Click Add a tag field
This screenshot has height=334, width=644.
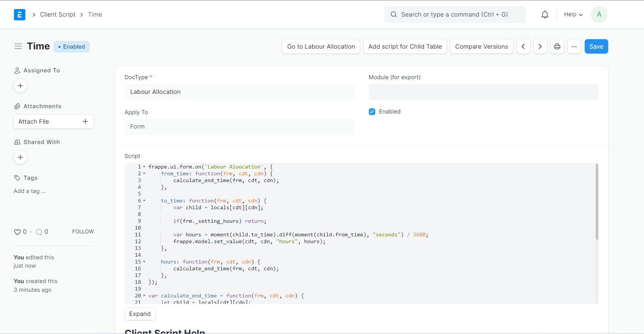click(30, 191)
